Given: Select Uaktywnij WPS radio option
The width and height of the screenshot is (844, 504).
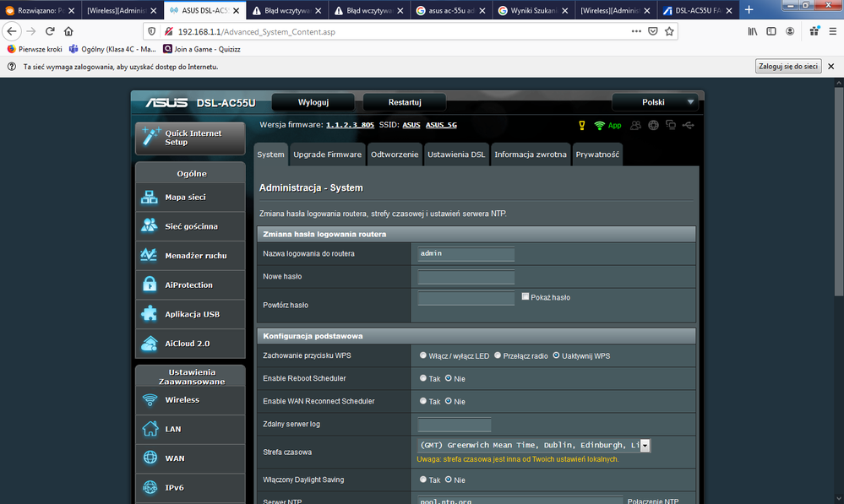Looking at the screenshot, I should [x=556, y=355].
